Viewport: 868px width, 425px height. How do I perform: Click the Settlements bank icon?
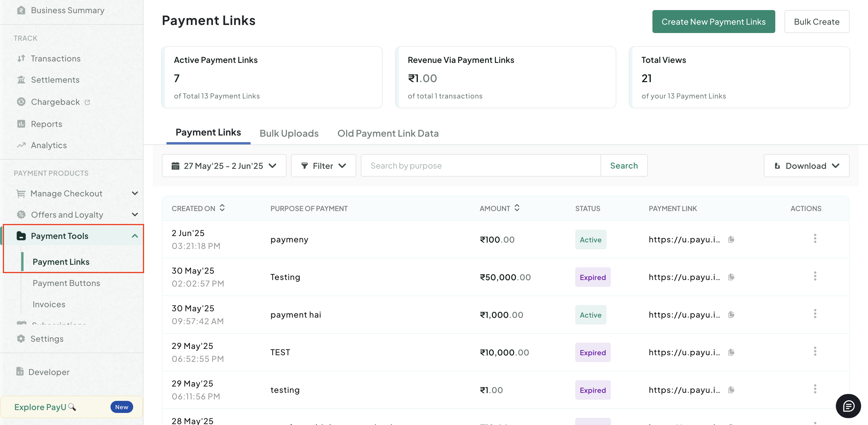tap(21, 80)
